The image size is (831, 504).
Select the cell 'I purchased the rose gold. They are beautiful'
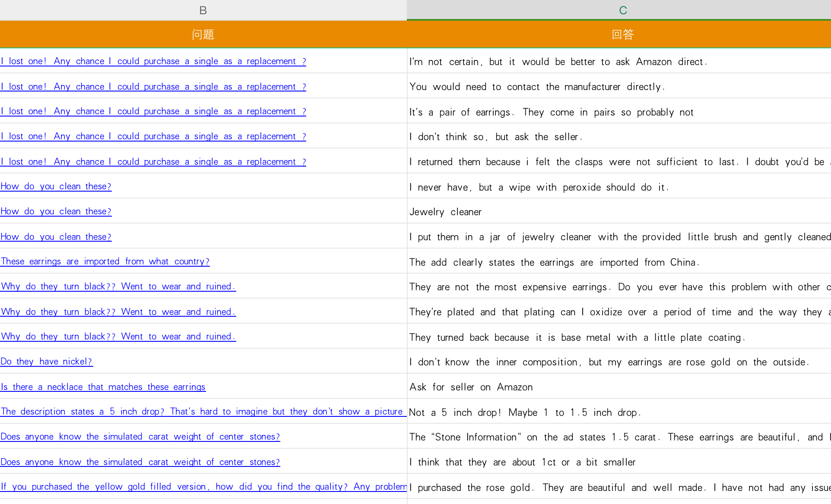point(619,486)
